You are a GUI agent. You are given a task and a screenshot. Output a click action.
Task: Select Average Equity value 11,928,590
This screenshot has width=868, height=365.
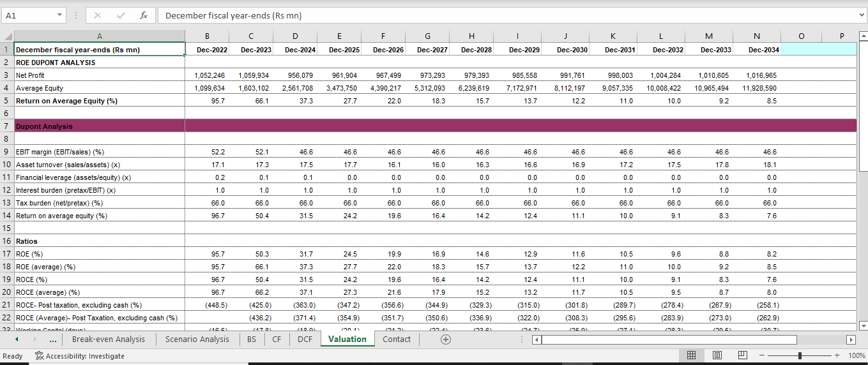coord(758,88)
